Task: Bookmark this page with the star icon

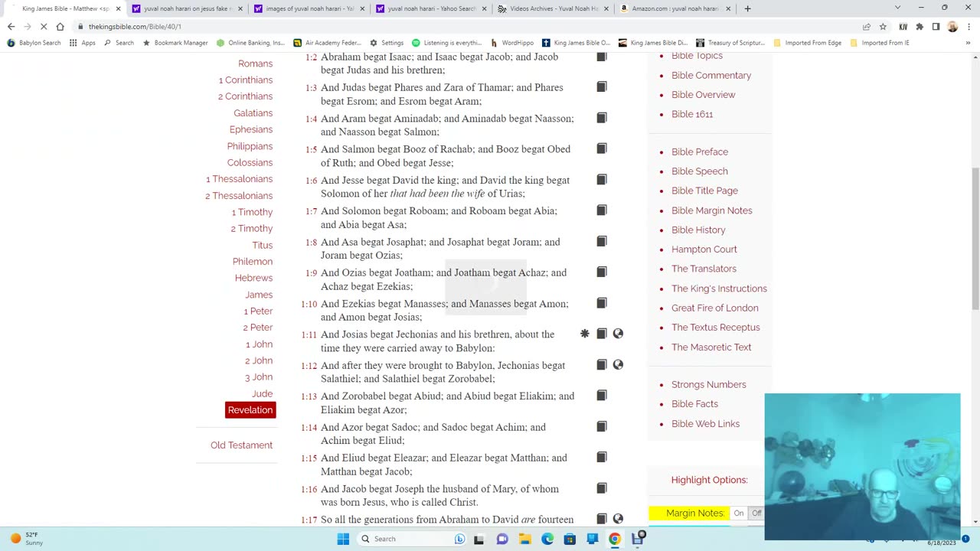Action: (x=883, y=26)
